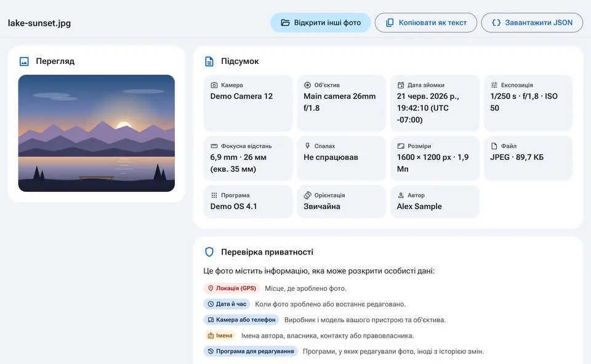591x364 pixels.
Task: Click the Перевірка приватності heading
Action: [x=267, y=252]
